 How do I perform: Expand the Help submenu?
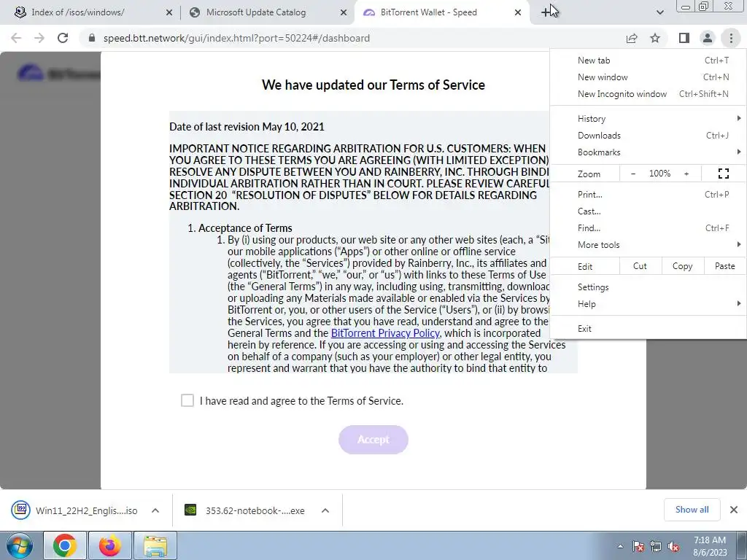(x=649, y=304)
